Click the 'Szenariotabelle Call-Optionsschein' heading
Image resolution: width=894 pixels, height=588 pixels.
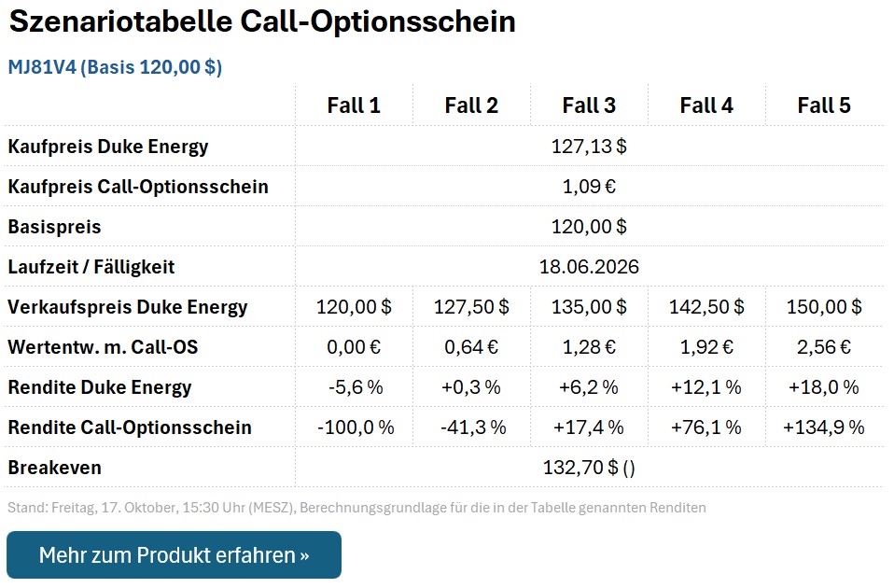click(x=262, y=22)
